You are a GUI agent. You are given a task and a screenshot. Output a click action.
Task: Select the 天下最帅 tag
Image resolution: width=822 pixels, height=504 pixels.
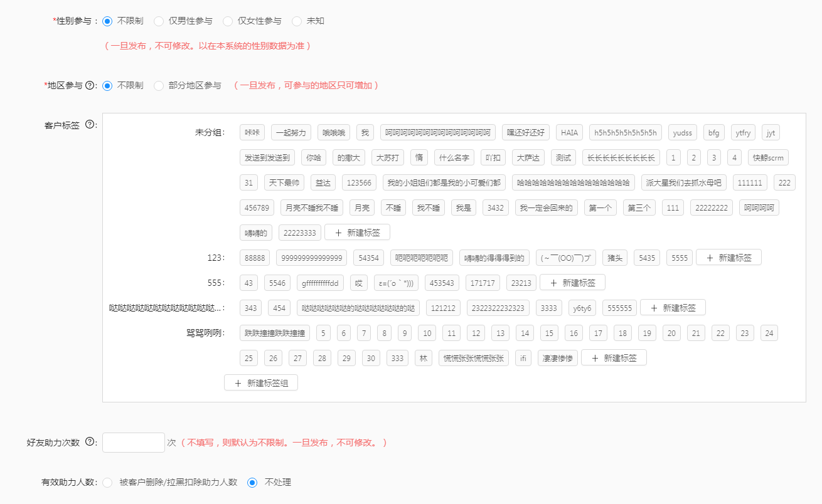pos(284,182)
